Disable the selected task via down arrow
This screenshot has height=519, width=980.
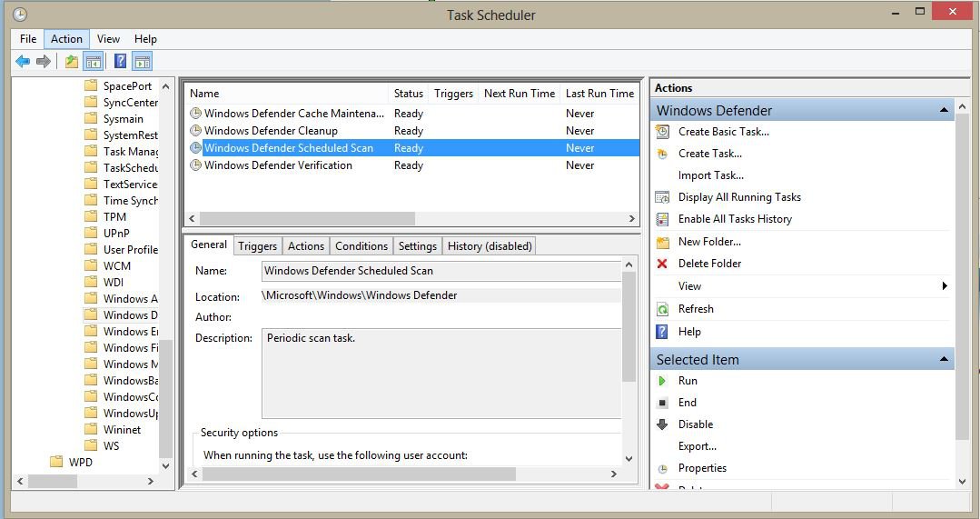point(662,424)
